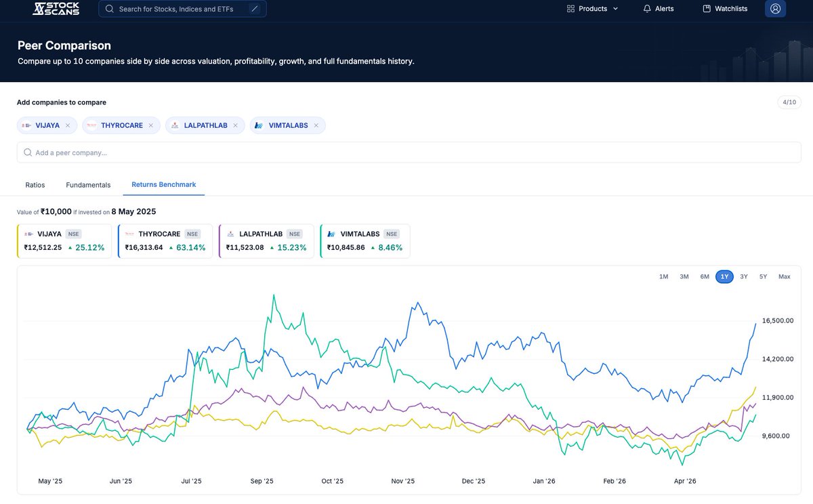Click the slash shortcut icon in search bar
Screen dimensions: 813x504
[x=255, y=9]
